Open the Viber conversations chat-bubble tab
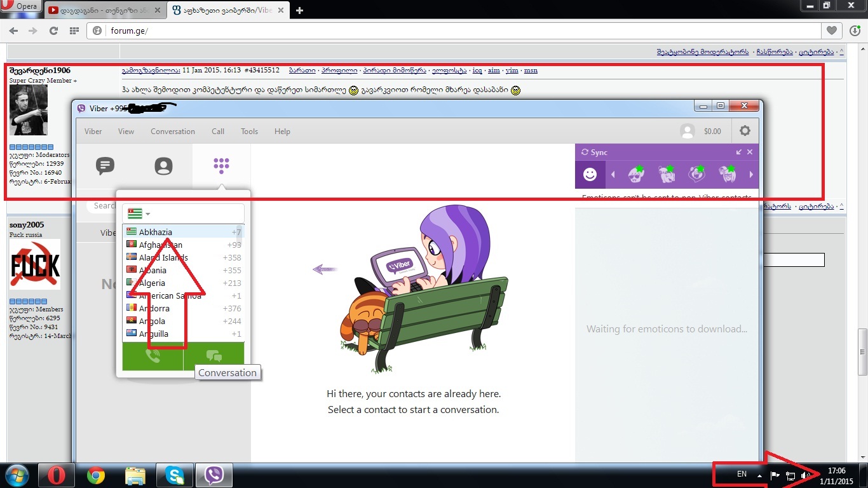Image resolution: width=868 pixels, height=488 pixels. (105, 166)
